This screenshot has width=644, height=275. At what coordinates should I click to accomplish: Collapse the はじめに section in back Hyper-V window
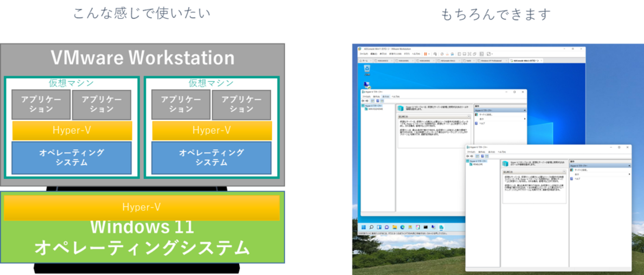point(469,116)
